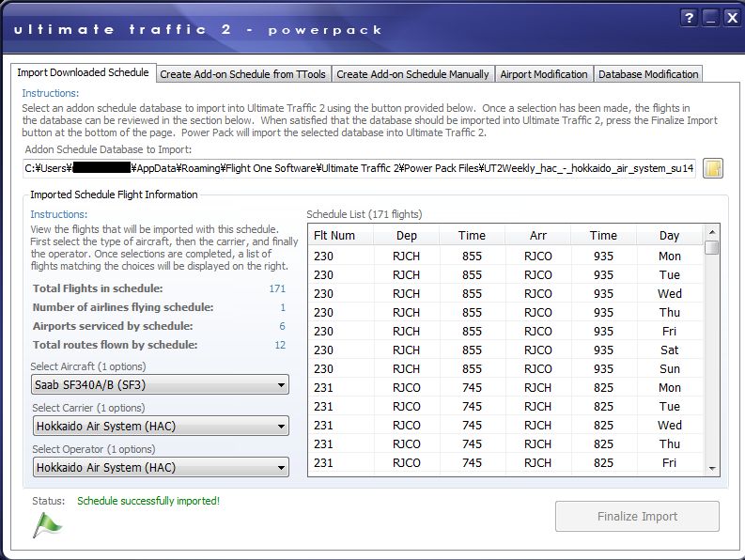745x560 pixels.
Task: Select flight 230 row for Tue
Action: [x=505, y=274]
